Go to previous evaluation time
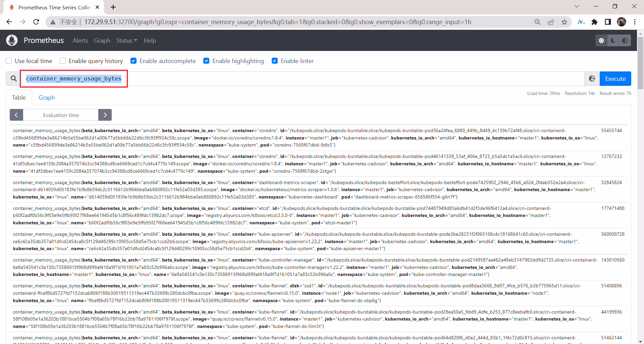The height and width of the screenshot is (344, 644). pos(16,115)
